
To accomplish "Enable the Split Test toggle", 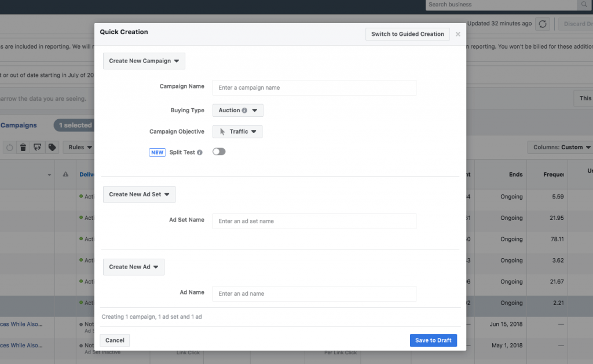I will click(219, 152).
